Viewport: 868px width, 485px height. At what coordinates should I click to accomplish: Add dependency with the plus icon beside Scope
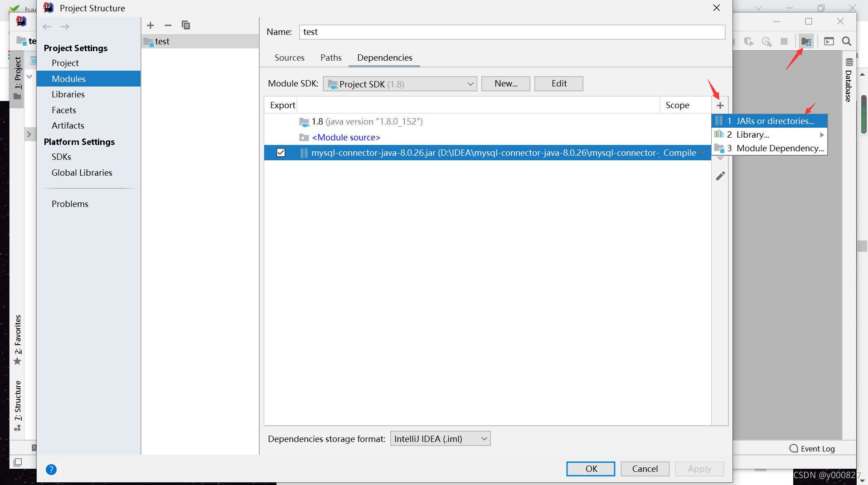[720, 106]
